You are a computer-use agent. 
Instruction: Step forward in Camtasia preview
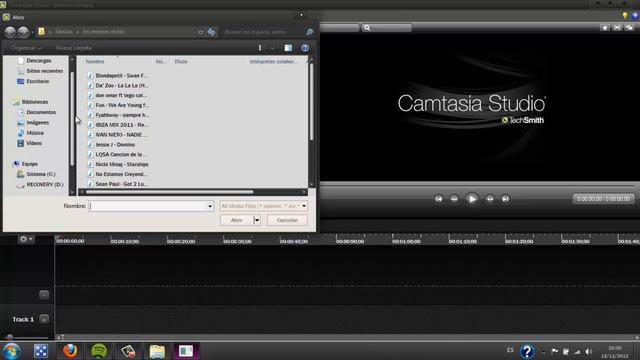pos(490,199)
